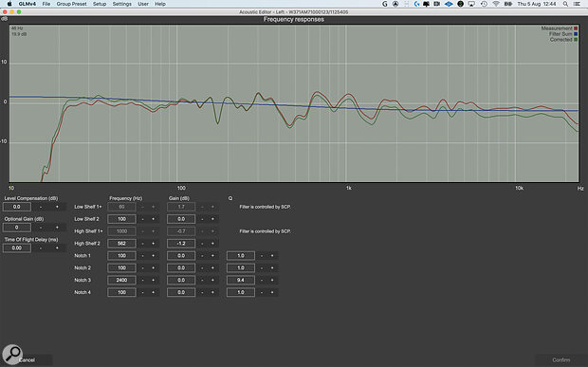Click the battery status icon
This screenshot has width=588, height=367.
(508, 4)
